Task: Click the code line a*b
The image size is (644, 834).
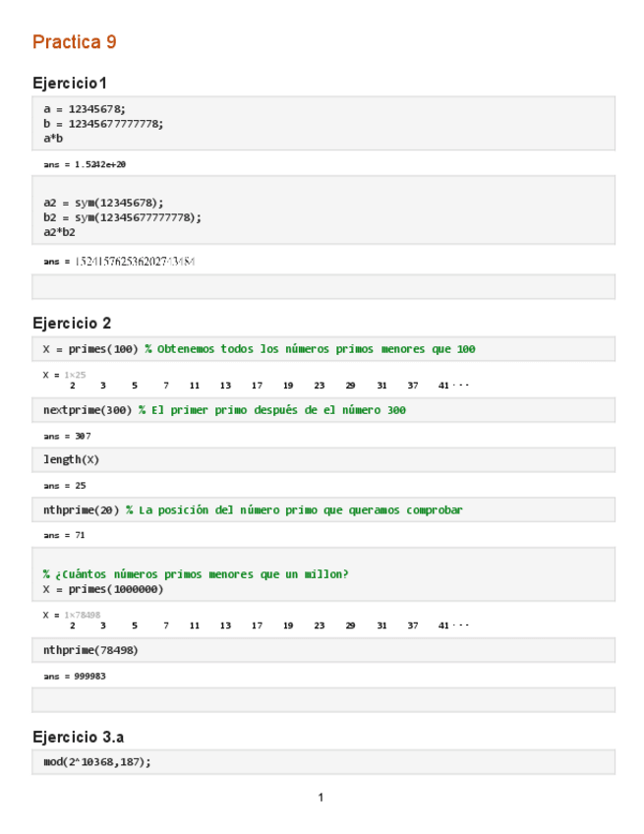Action: (53, 139)
